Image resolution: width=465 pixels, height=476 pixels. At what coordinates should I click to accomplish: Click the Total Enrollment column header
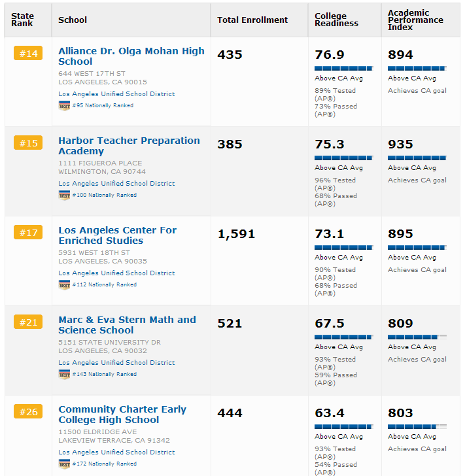[252, 20]
